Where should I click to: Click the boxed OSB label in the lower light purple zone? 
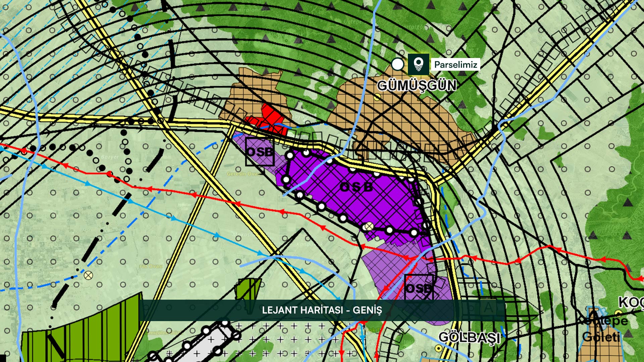419,288
